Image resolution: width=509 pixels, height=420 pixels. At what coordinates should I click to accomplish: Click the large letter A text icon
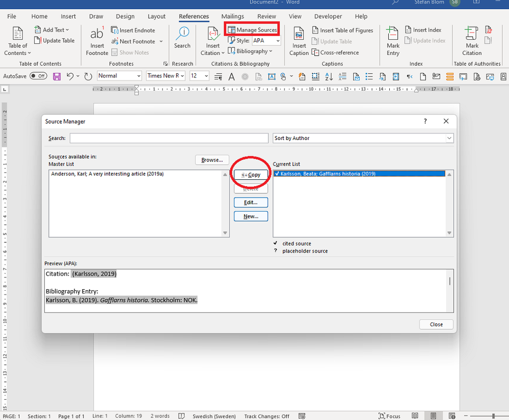click(x=231, y=76)
